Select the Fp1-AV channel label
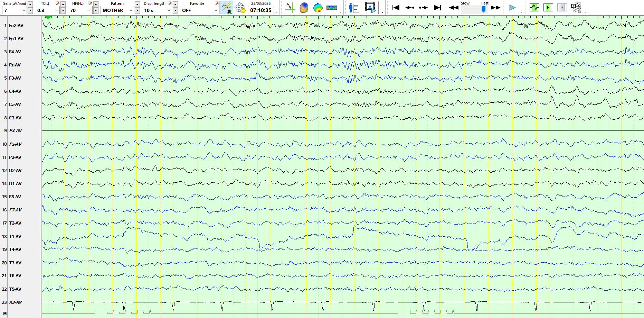Image resolution: width=644 pixels, height=318 pixels. tap(16, 39)
